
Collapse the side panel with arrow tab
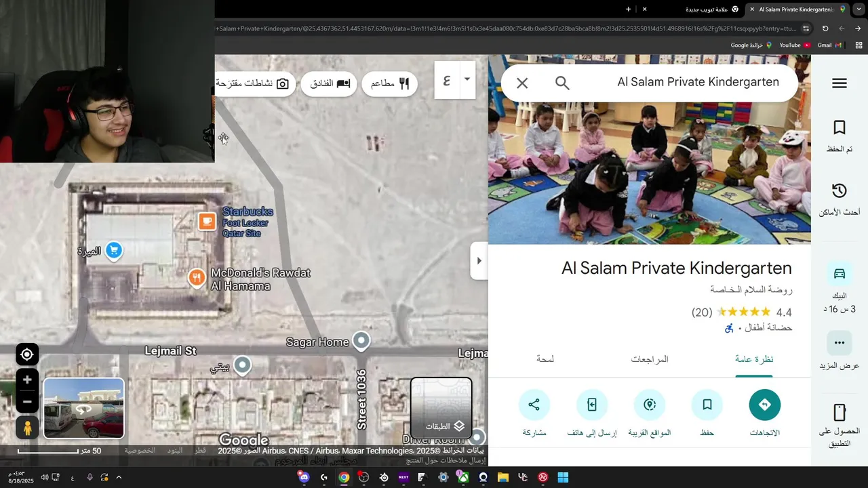479,261
